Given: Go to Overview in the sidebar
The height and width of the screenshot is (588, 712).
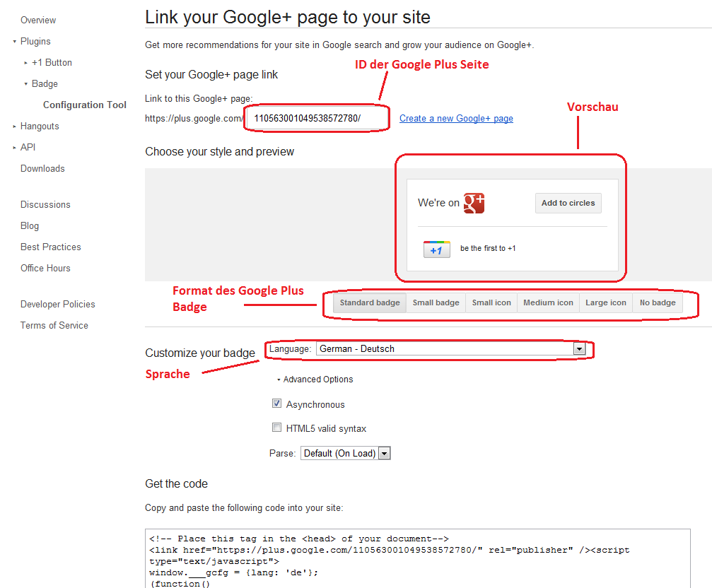Looking at the screenshot, I should click(x=38, y=20).
